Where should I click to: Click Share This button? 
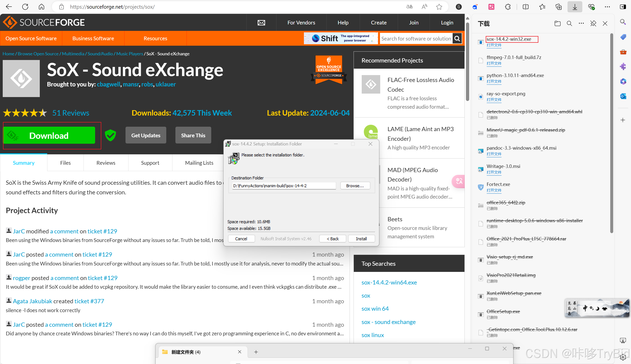(193, 135)
